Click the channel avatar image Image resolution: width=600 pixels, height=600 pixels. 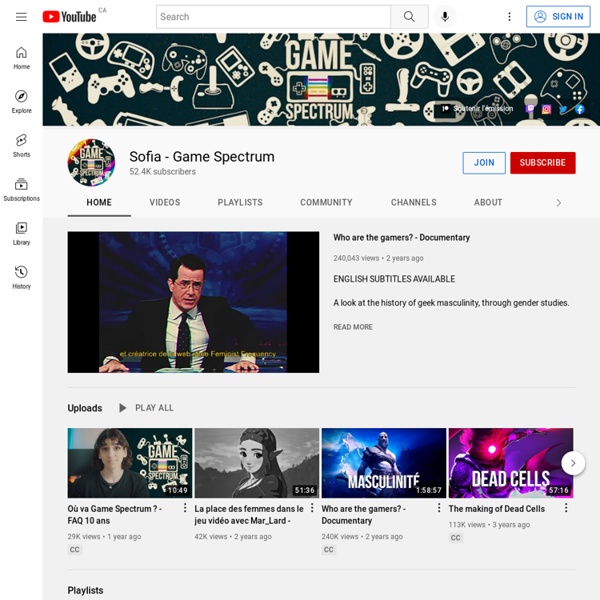click(x=91, y=163)
